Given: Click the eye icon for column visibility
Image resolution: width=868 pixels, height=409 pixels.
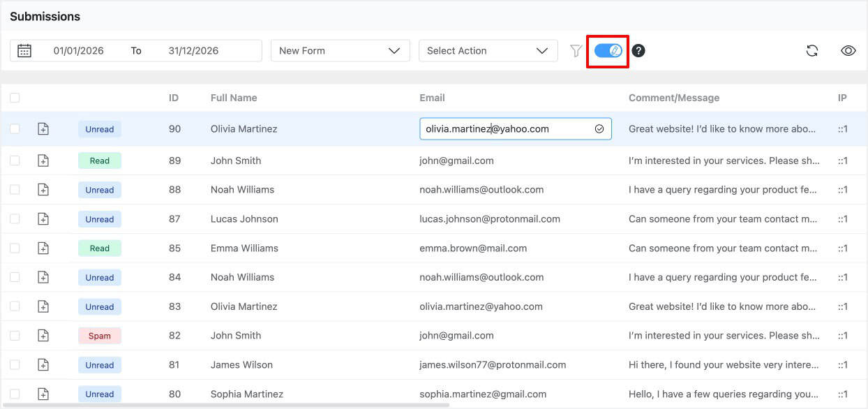Looking at the screenshot, I should click(x=848, y=50).
